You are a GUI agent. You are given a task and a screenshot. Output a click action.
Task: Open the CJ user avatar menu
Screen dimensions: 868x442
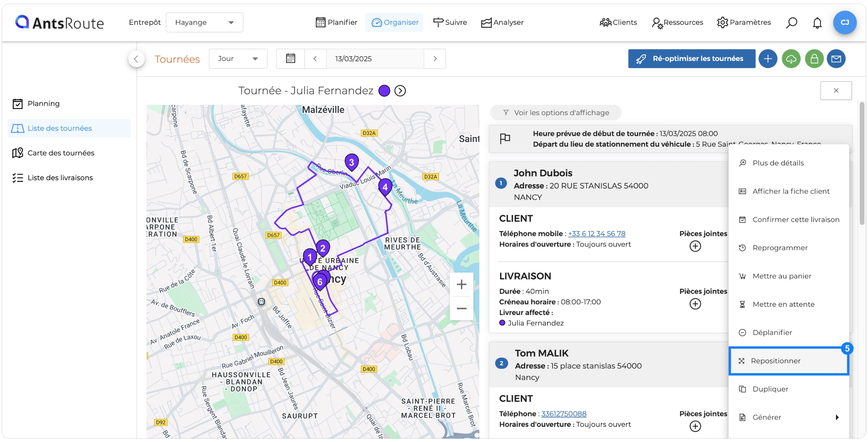click(x=845, y=22)
